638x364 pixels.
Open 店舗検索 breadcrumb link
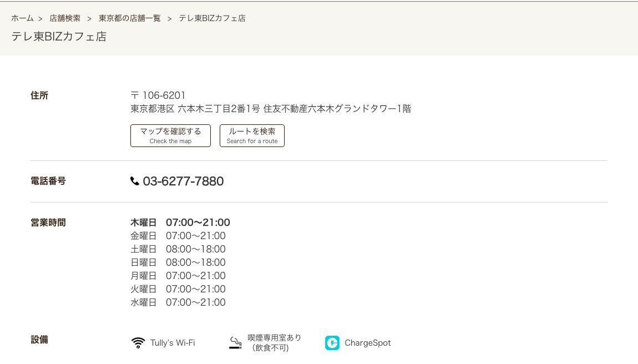coord(65,18)
